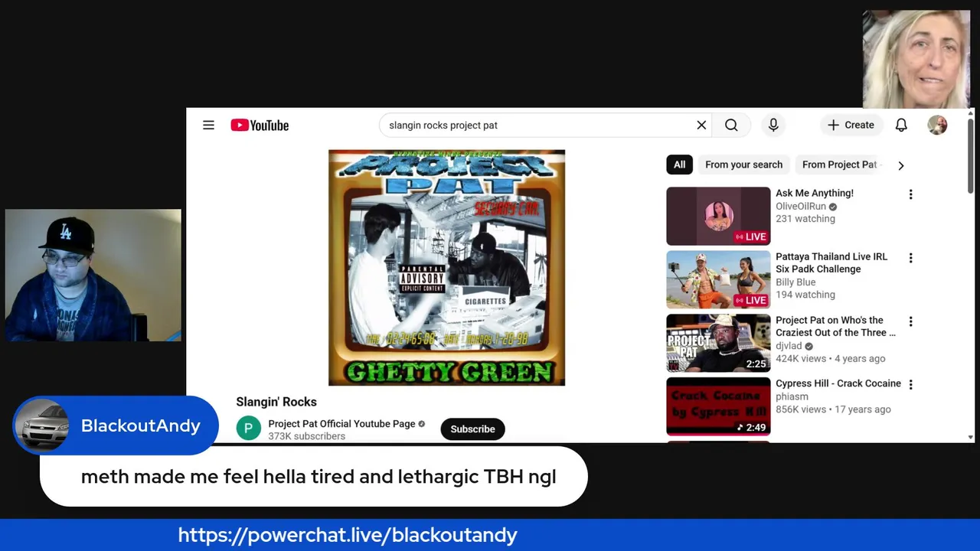This screenshot has height=551, width=980.
Task: Select the 'From your search' chip
Action: (743, 165)
